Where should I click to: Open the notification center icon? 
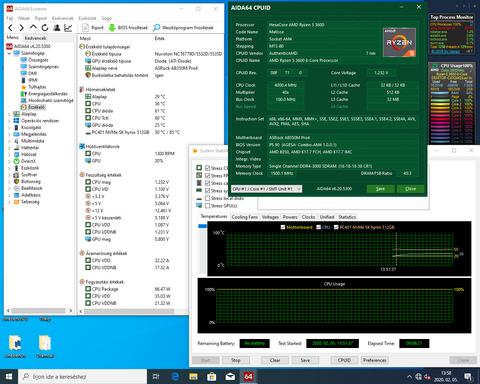tap(469, 377)
